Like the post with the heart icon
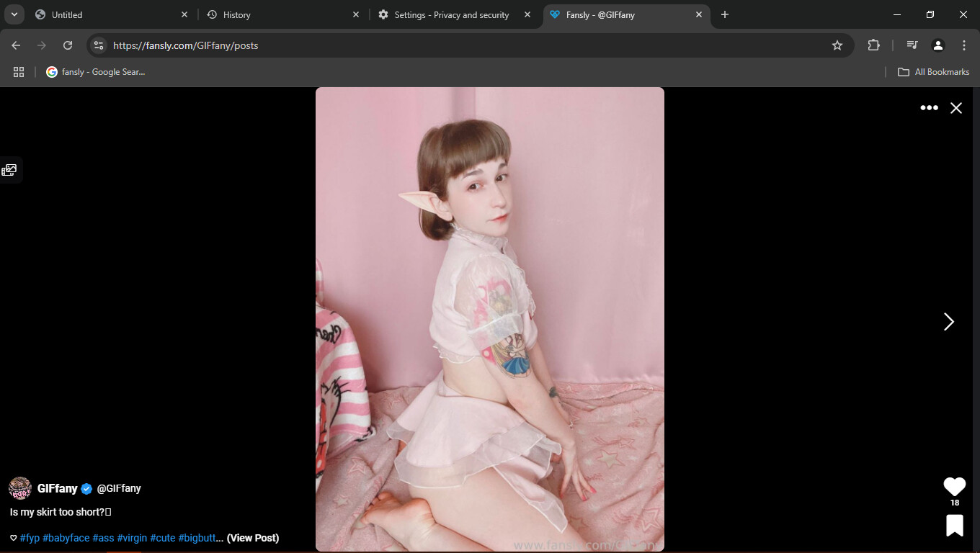The height and width of the screenshot is (553, 980). pos(954,486)
